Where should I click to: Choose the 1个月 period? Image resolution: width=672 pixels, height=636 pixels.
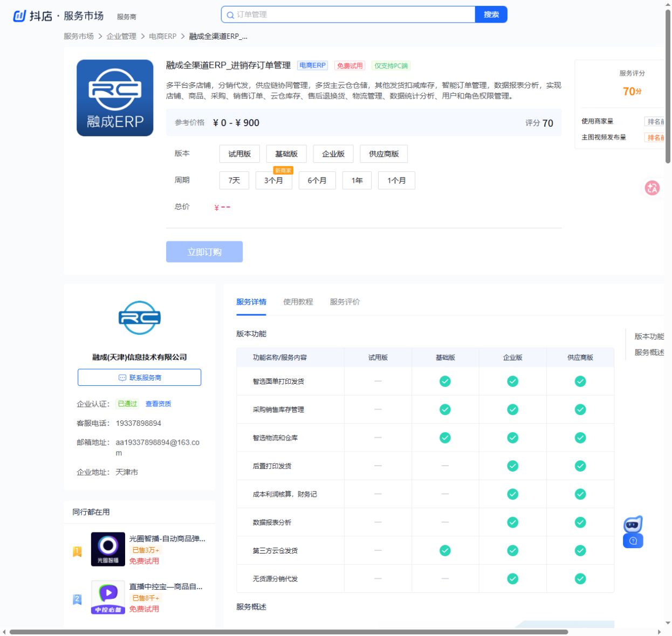click(396, 181)
